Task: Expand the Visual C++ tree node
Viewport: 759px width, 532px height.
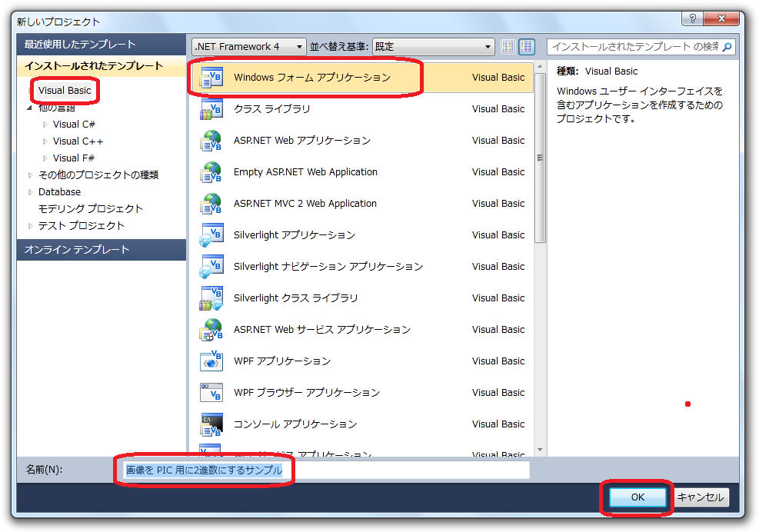Action: (45, 141)
